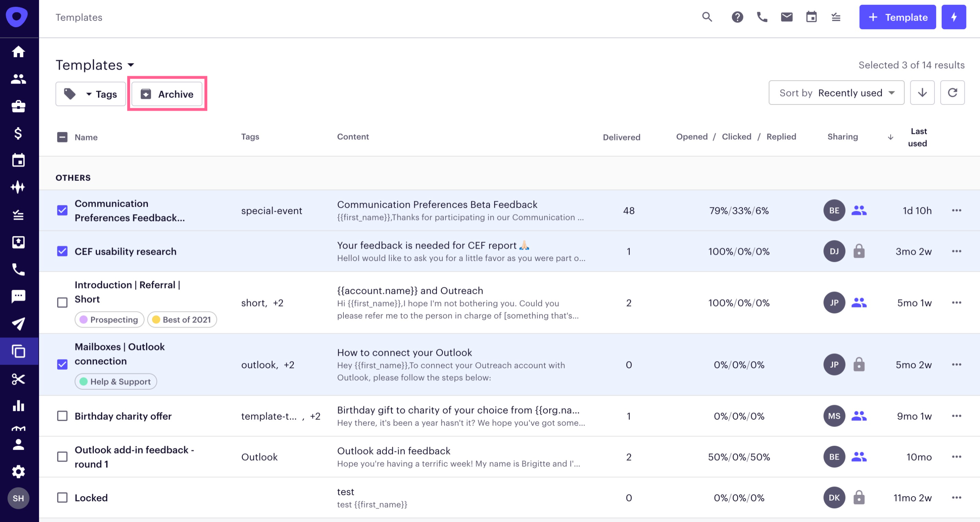Viewport: 980px width, 522px height.
Task: Open the email envelope icon in header
Action: [786, 17]
